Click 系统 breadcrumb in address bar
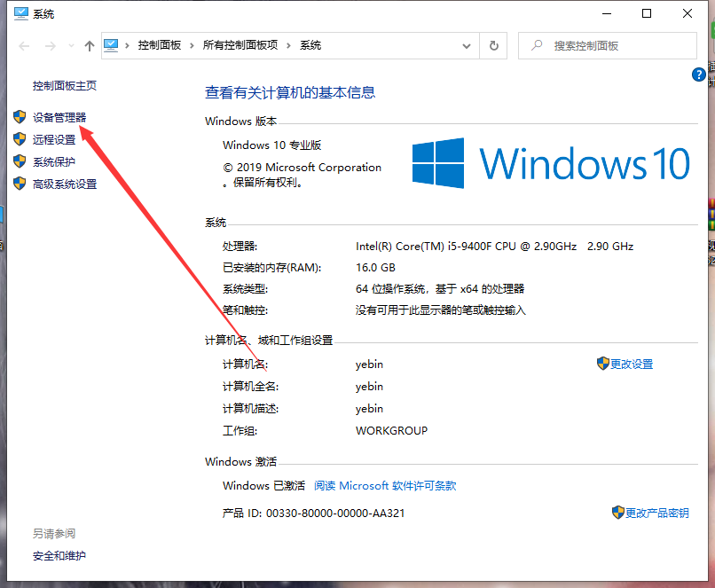 (310, 45)
